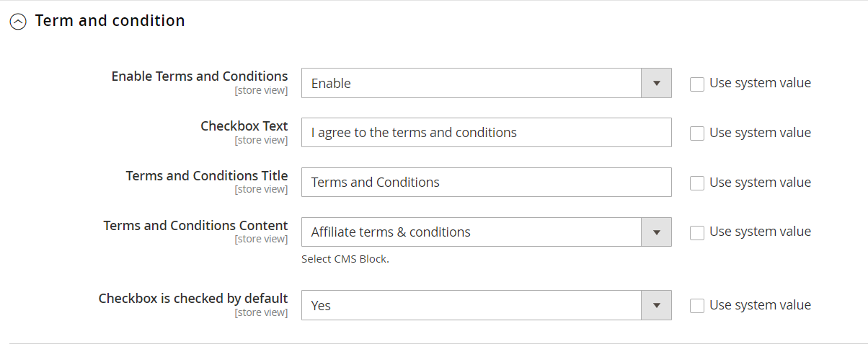Viewport: 868px width, 347px height.
Task: Click the store view scope label under Checkbox Text
Action: pyautogui.click(x=260, y=140)
